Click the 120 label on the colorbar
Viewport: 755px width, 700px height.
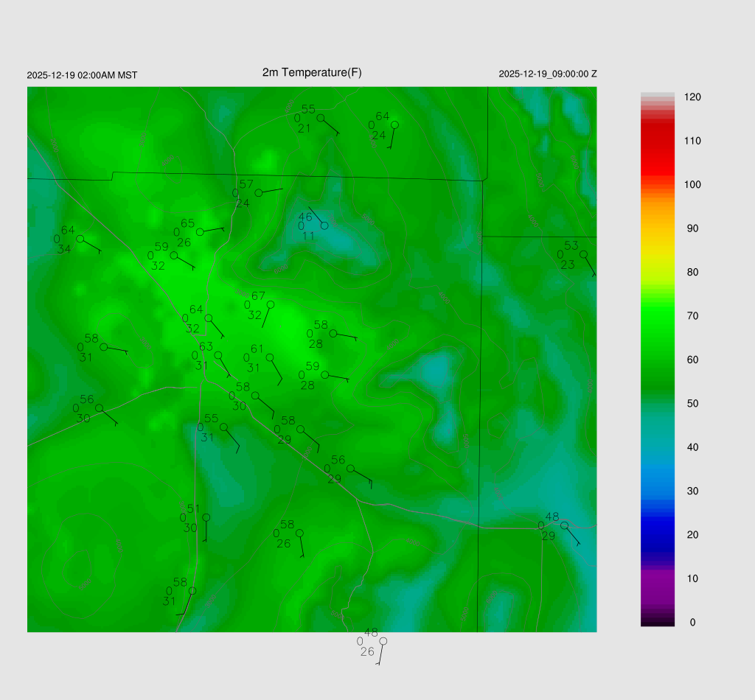pos(692,97)
